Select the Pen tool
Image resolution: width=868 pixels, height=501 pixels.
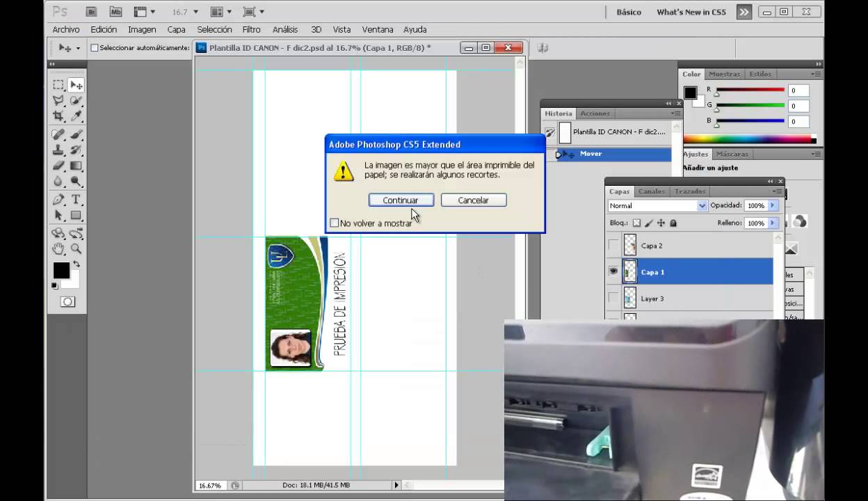[x=58, y=200]
